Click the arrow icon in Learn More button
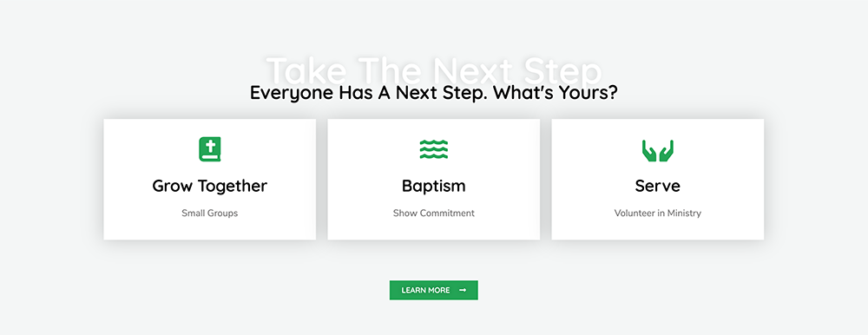Viewport: 868px width, 335px height. 463,290
